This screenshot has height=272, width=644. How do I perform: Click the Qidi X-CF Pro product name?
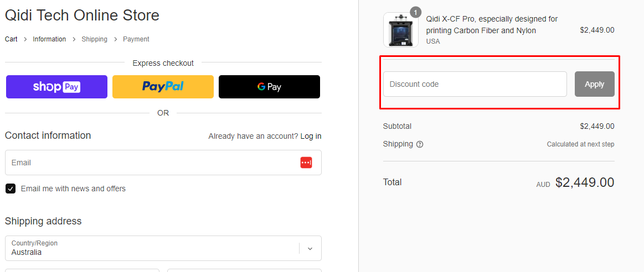(491, 25)
